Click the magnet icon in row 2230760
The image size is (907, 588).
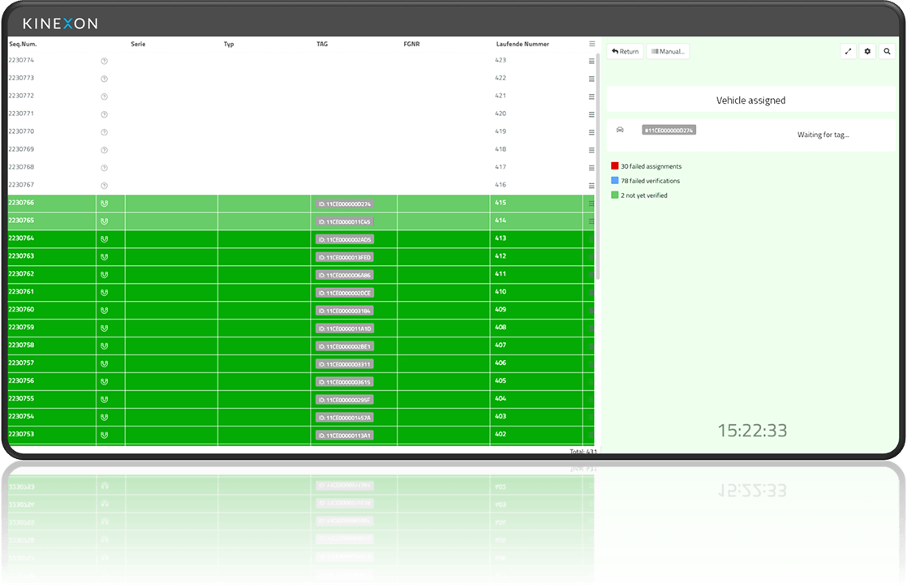pos(104,311)
